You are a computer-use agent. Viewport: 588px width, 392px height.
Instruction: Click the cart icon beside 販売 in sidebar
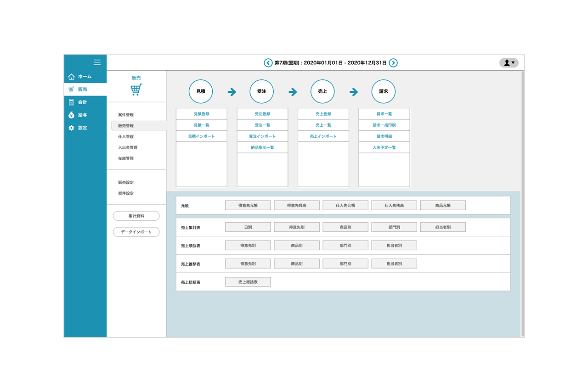click(71, 90)
